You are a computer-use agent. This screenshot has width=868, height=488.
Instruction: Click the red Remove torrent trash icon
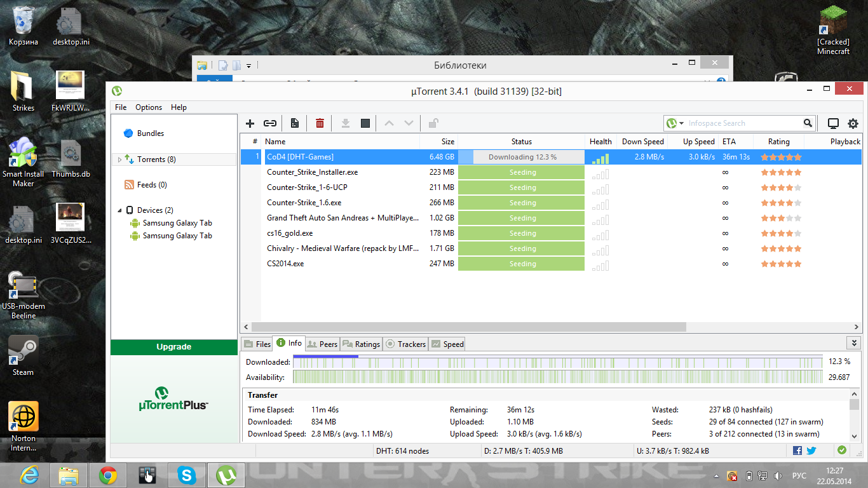click(x=320, y=123)
